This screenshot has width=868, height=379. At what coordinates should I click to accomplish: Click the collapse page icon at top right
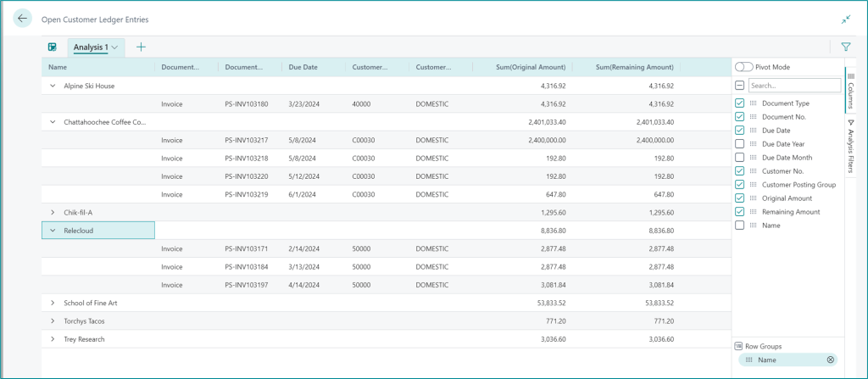tap(845, 19)
